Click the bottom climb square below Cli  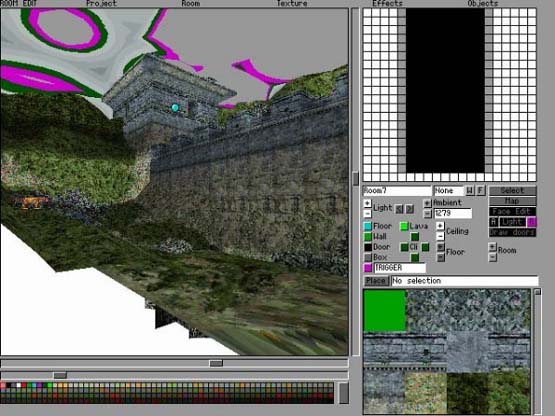pos(415,257)
